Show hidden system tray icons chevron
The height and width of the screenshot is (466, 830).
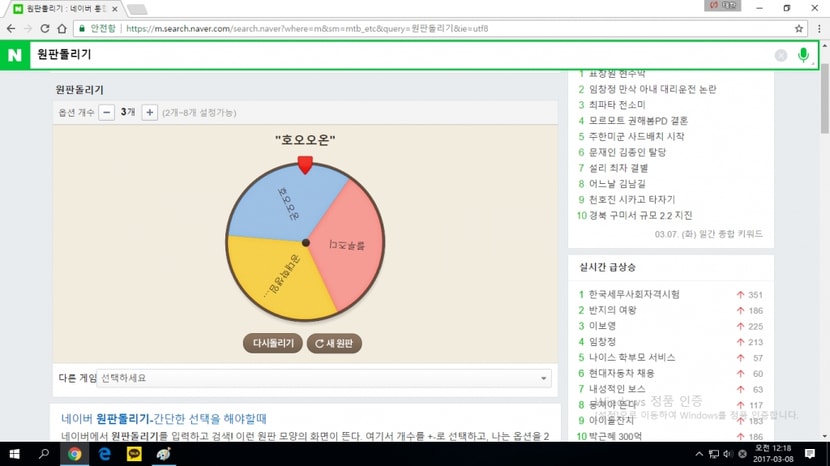[x=699, y=454]
